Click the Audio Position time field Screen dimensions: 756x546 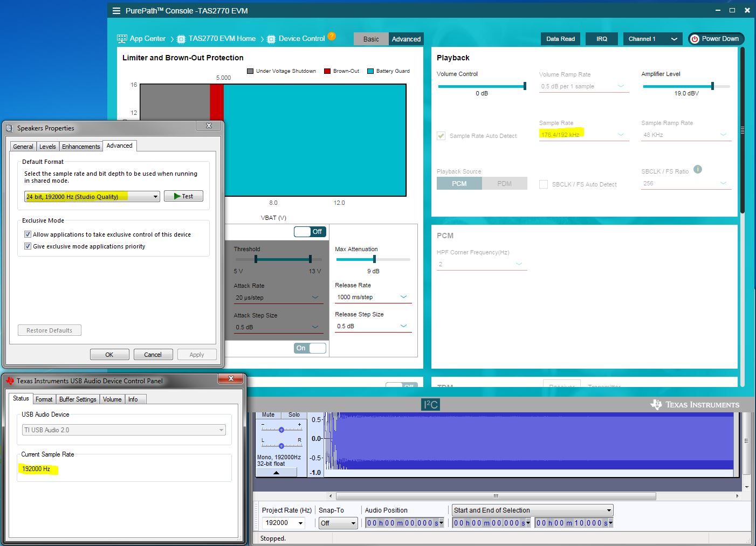(404, 523)
